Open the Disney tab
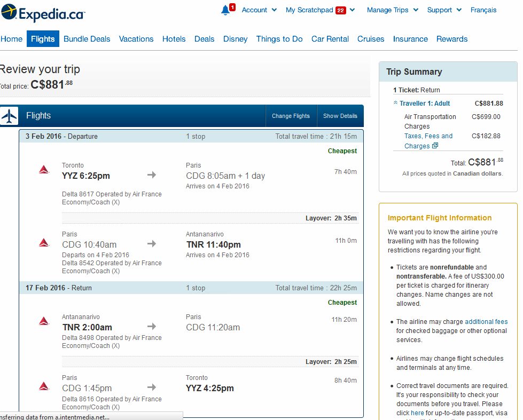The image size is (523, 420). pos(235,39)
